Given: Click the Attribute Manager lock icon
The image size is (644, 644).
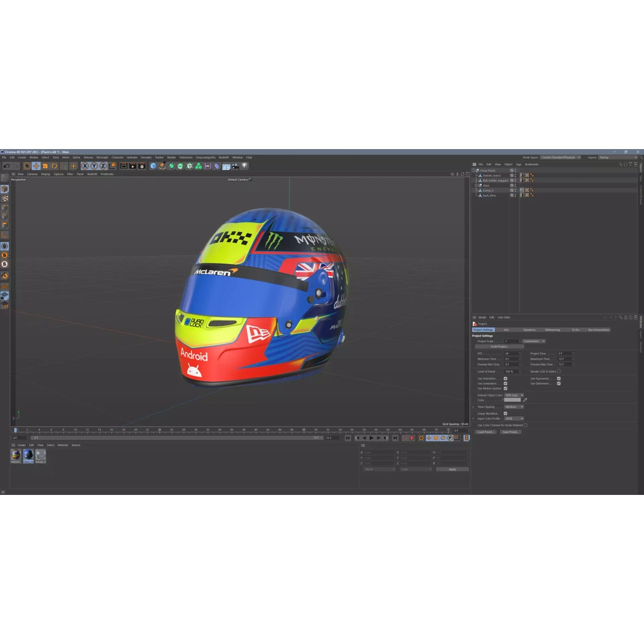Looking at the screenshot, I should click(626, 317).
